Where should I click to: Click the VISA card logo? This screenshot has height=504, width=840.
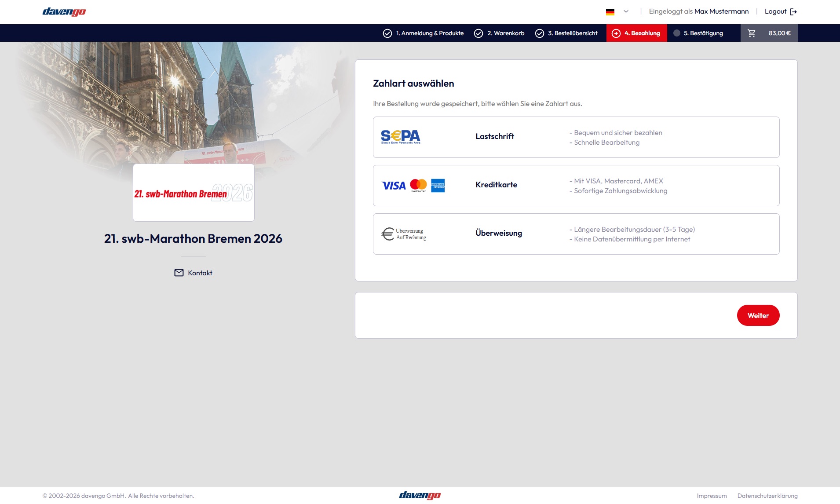click(393, 186)
